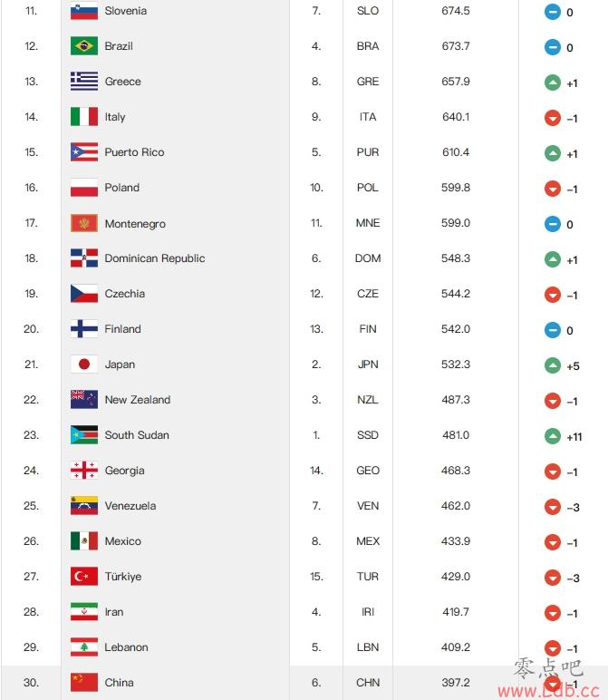The image size is (608, 700).
Task: Click the Puerto Rico flag icon
Action: 84,152
